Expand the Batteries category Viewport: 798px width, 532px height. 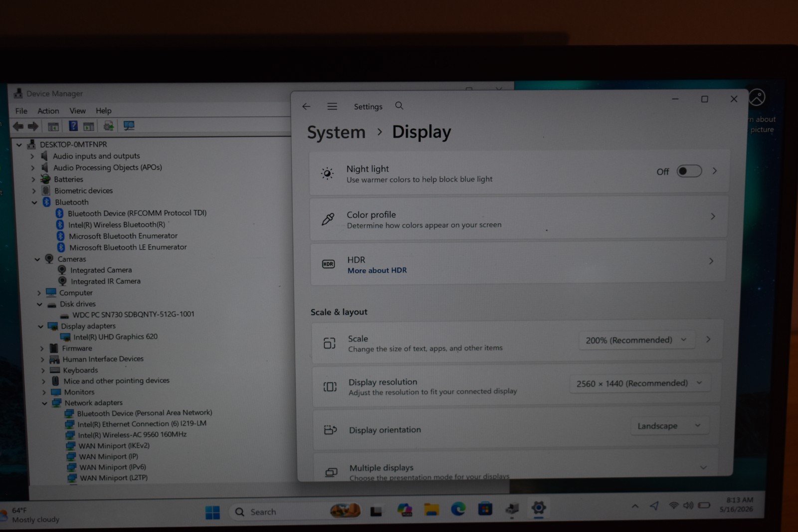[33, 179]
